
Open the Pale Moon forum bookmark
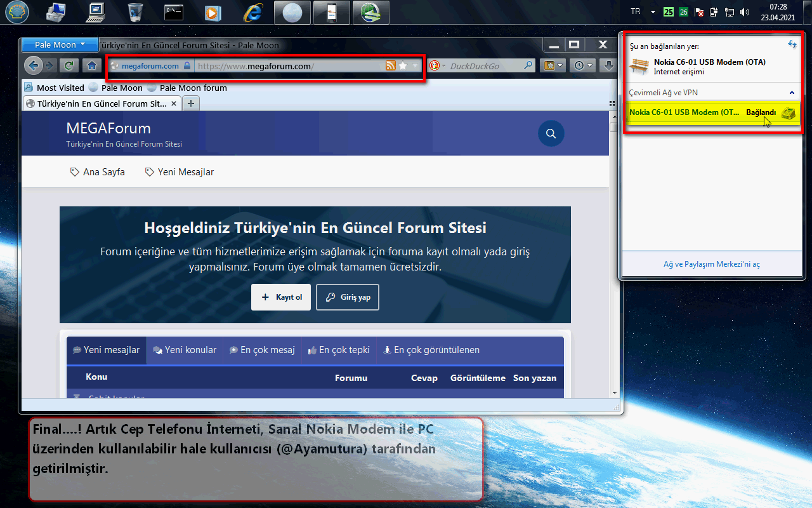click(x=187, y=88)
